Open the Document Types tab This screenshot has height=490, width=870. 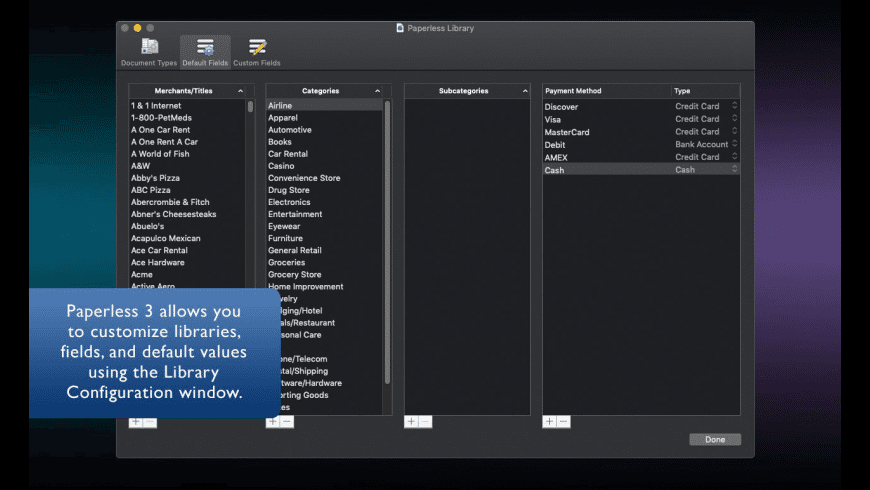click(x=149, y=53)
